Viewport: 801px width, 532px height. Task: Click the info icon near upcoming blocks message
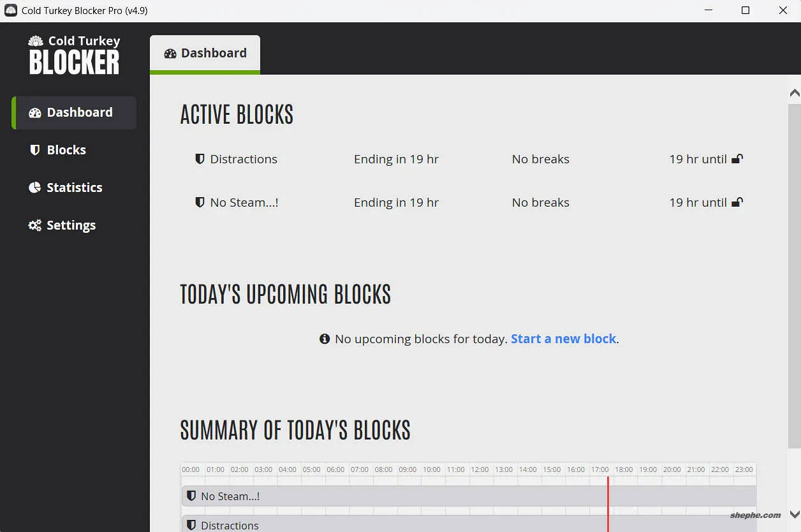[x=325, y=339]
